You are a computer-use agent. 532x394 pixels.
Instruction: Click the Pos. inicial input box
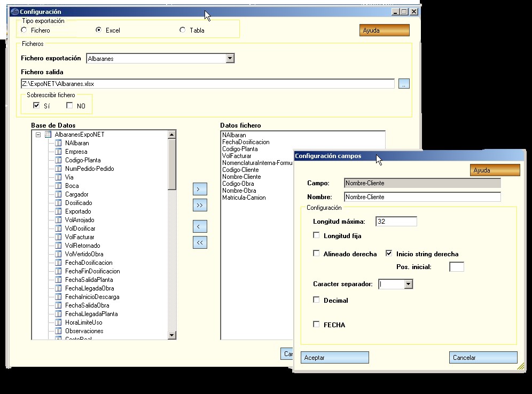[x=457, y=267]
